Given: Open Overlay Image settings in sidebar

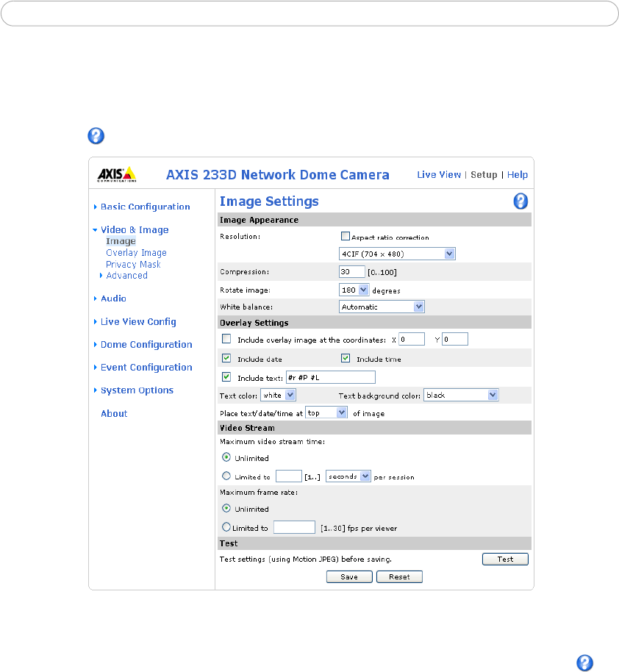Looking at the screenshot, I should click(136, 253).
